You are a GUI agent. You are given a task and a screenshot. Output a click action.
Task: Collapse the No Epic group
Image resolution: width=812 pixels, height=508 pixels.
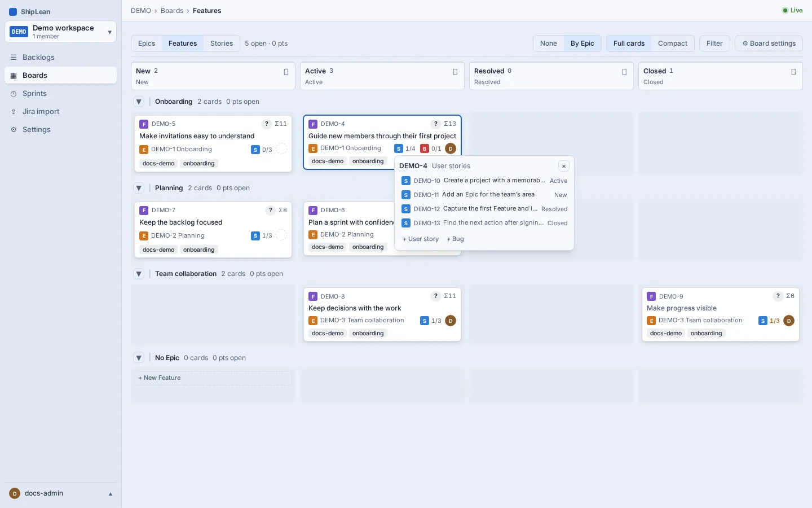139,358
